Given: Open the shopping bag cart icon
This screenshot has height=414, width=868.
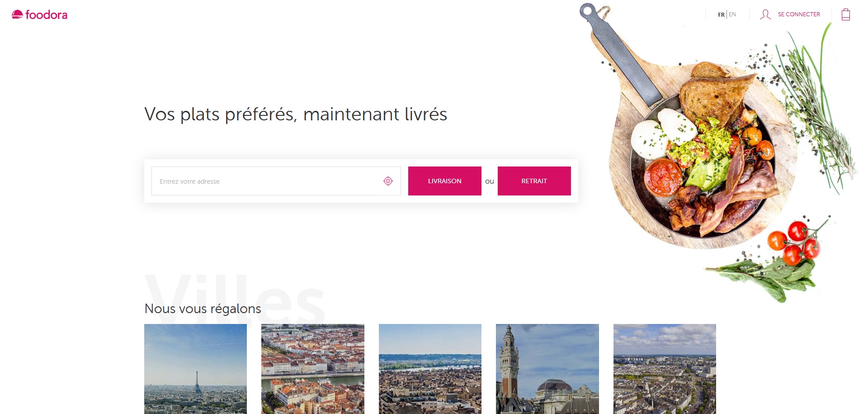Looking at the screenshot, I should 846,14.
